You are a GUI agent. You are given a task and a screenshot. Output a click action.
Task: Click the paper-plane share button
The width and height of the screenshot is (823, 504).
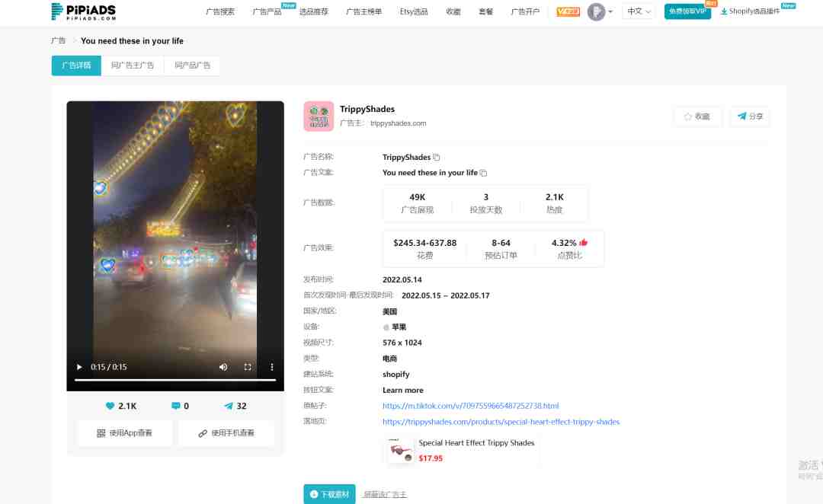tap(750, 116)
